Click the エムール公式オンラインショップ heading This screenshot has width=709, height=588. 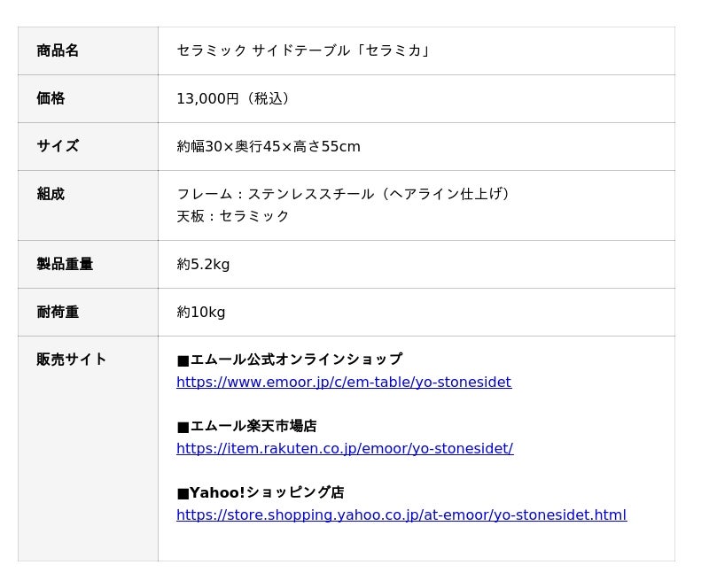pyautogui.click(x=290, y=360)
